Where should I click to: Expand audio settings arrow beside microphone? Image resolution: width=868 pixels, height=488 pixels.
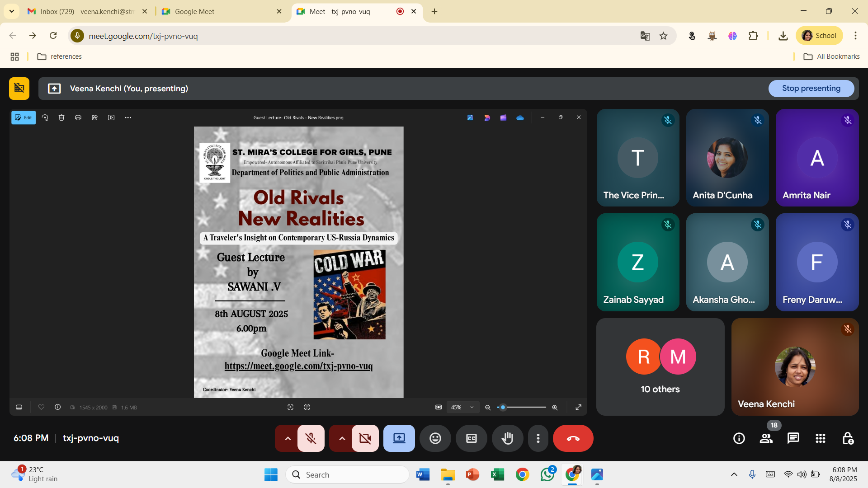click(x=288, y=438)
